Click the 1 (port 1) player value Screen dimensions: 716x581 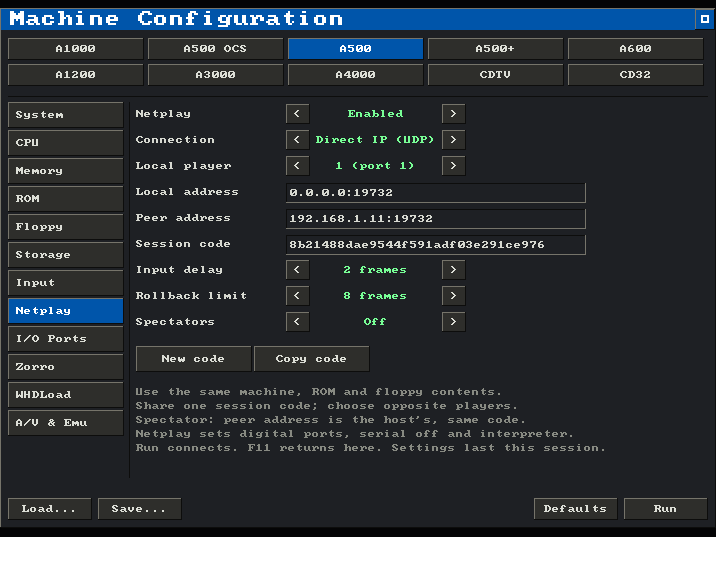(x=375, y=166)
